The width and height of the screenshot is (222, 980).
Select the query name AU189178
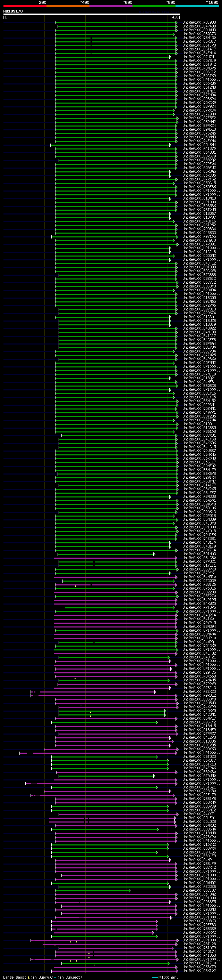point(13,11)
